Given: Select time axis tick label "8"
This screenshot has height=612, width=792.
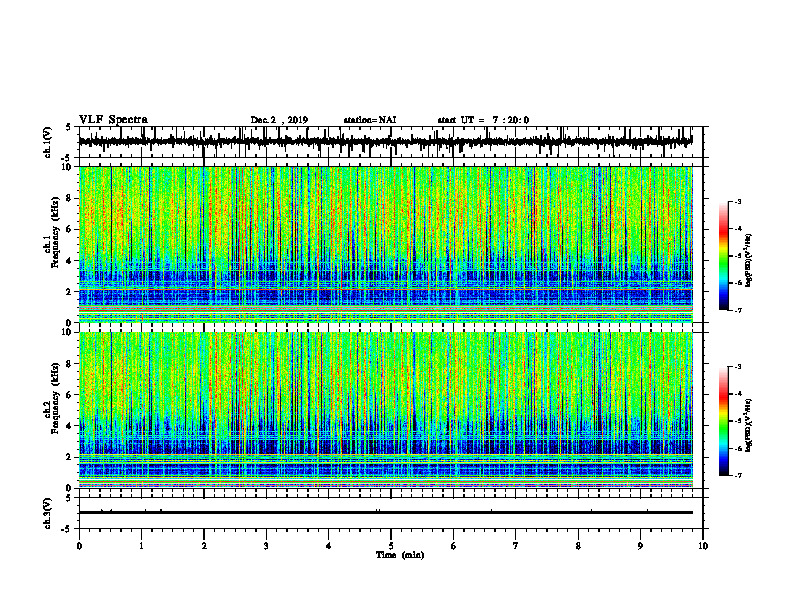Looking at the screenshot, I should pos(578,546).
